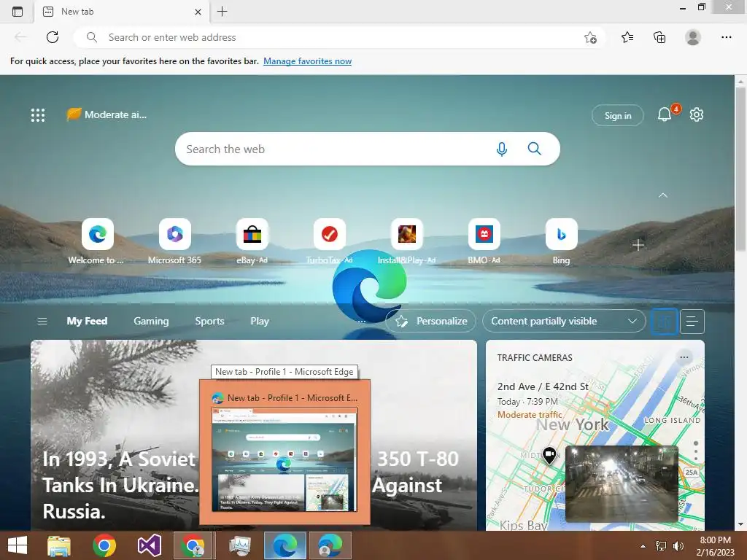The image size is (747, 560).
Task: Open the performance monitor taskbar icon
Action: (239, 545)
